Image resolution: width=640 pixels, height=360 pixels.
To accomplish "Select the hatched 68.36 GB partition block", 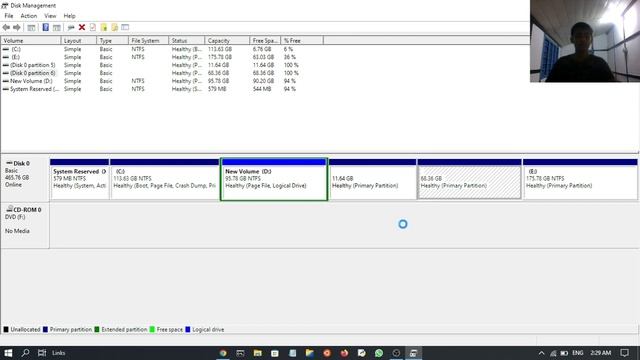I will [469, 179].
